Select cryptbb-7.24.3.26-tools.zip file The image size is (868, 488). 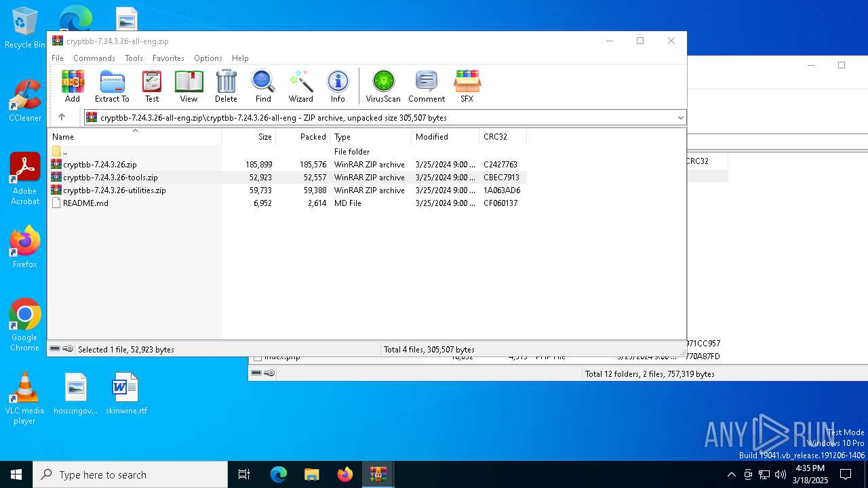point(288,177)
